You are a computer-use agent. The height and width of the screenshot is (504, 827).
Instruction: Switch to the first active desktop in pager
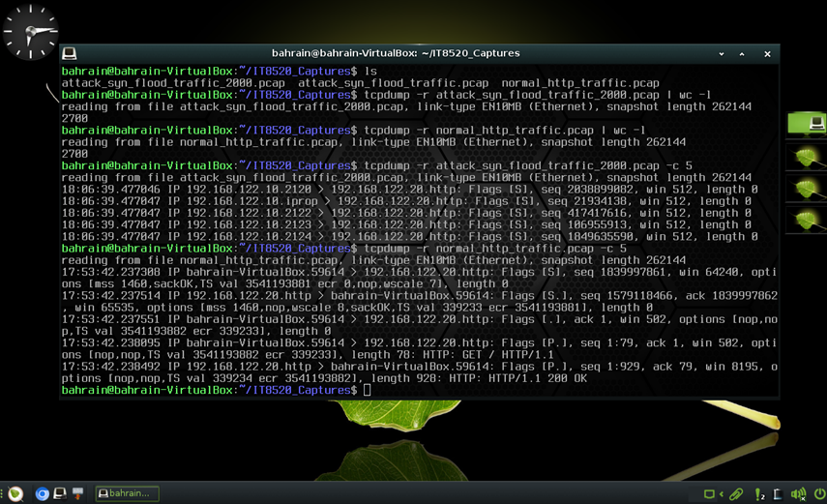tap(807, 124)
